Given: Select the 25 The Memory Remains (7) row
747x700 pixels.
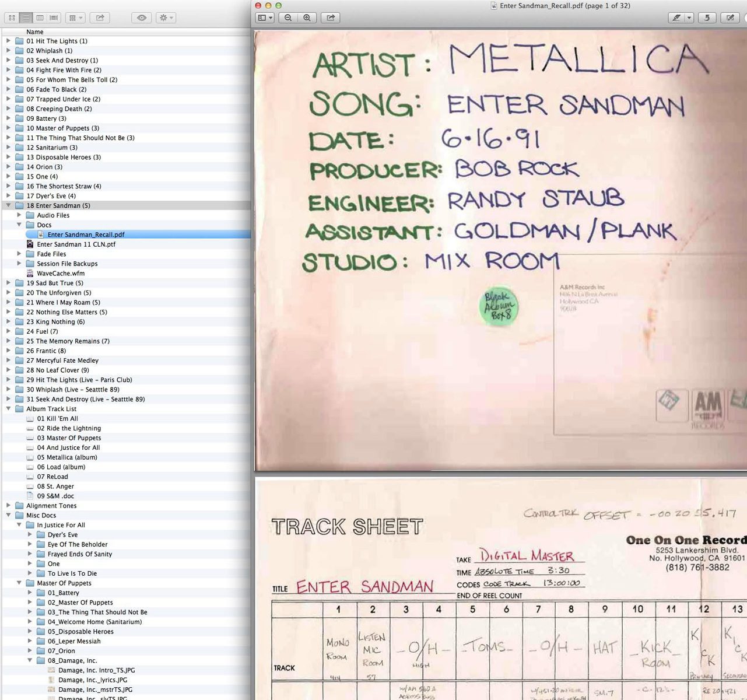Looking at the screenshot, I should click(127, 341).
